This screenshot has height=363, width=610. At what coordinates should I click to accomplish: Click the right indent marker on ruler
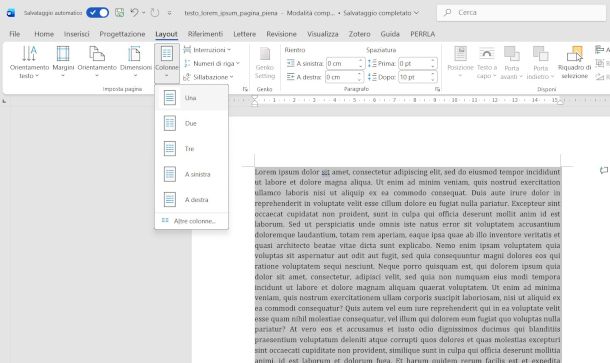[560, 102]
